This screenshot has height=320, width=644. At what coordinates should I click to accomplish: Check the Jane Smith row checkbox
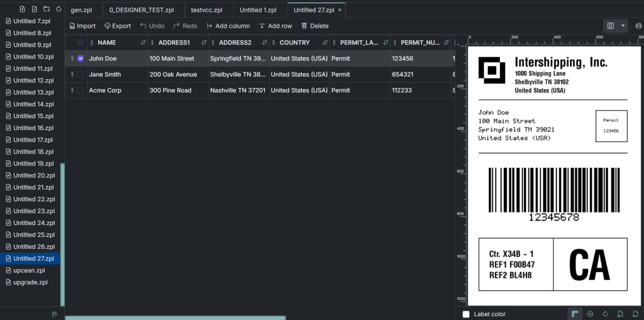(x=80, y=74)
